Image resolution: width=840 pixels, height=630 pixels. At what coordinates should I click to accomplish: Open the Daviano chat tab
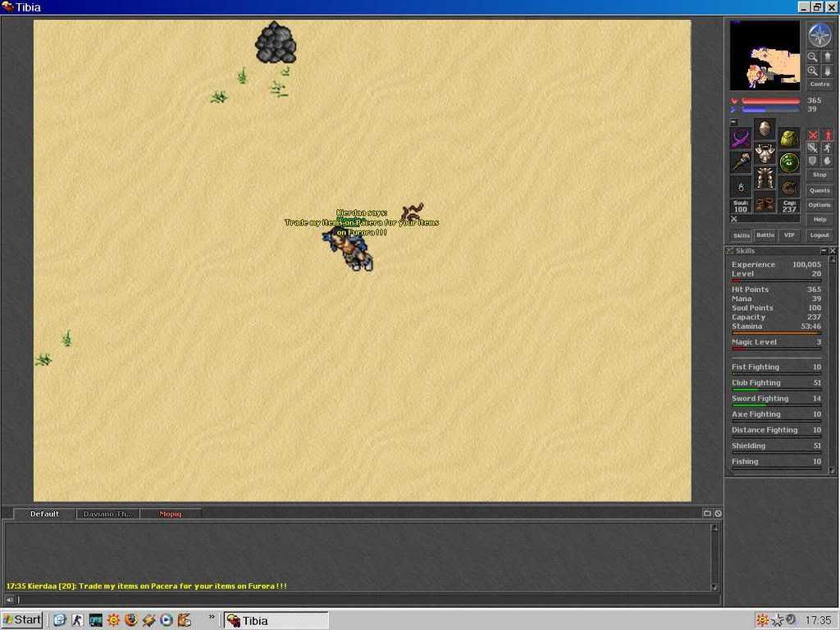(107, 514)
